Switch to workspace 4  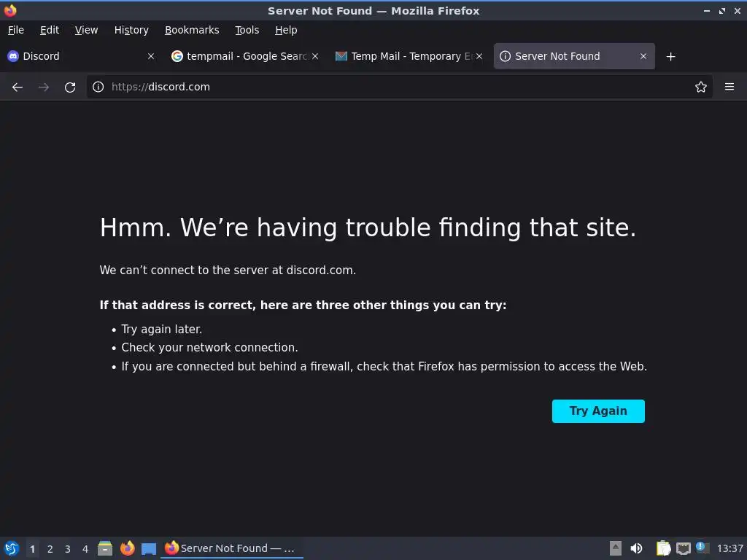(85, 548)
